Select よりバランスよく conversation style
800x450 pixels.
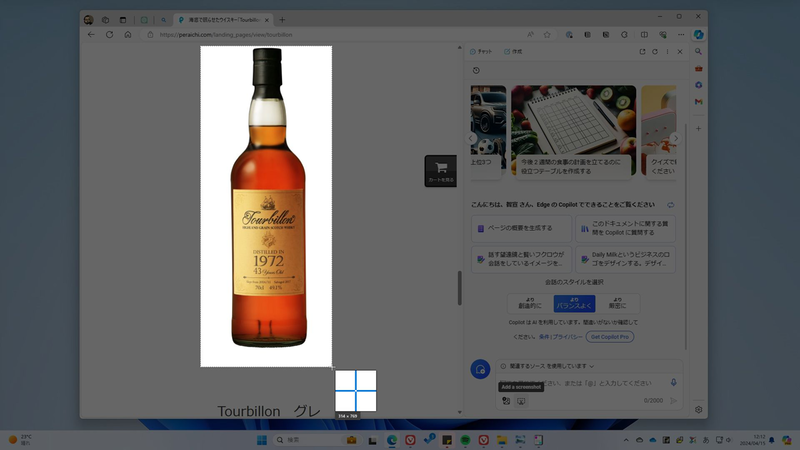[x=574, y=304]
